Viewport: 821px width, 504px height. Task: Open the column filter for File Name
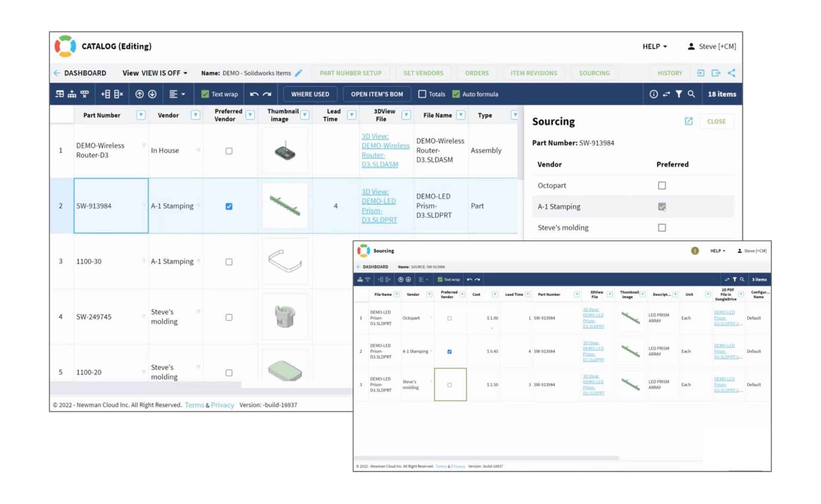point(460,115)
